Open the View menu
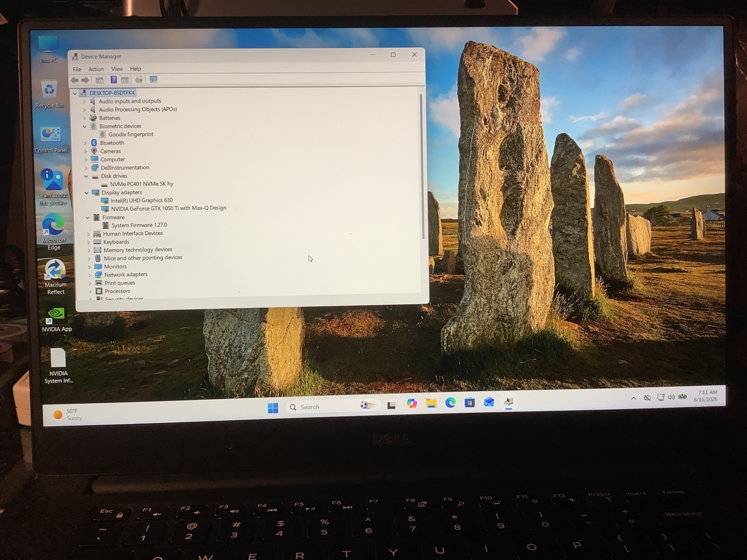This screenshot has height=560, width=747. tap(117, 69)
